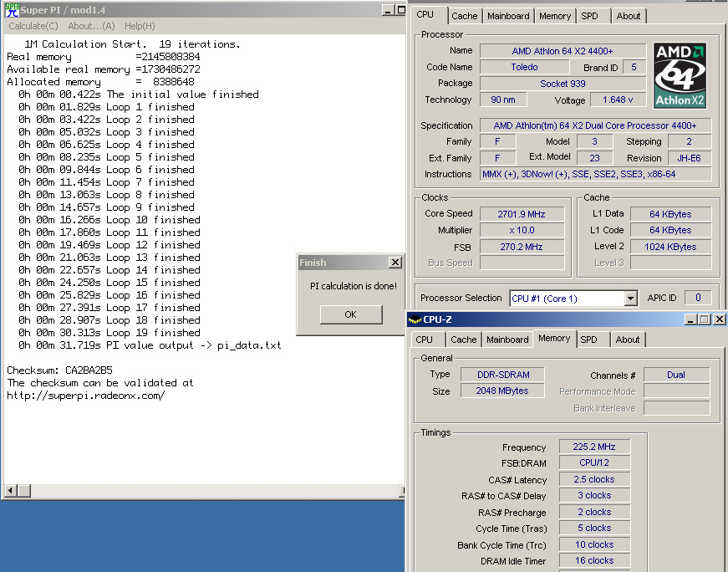Click the Frequency value '225.2 MHz'
This screenshot has height=572, width=728.
[x=595, y=447]
